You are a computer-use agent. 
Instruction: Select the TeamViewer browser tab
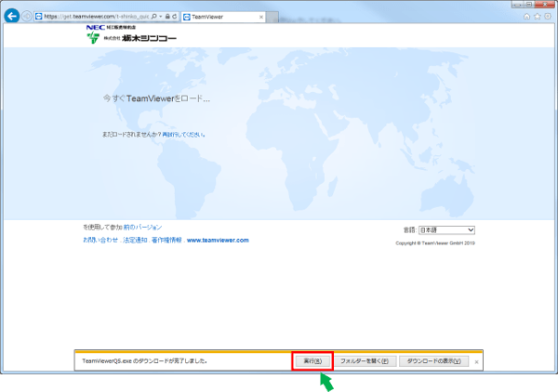[x=223, y=17]
